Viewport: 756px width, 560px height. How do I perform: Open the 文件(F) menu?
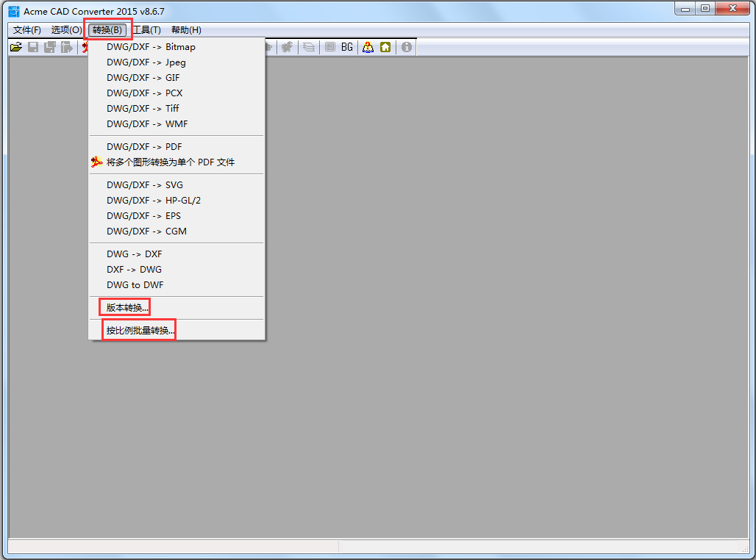tap(26, 30)
